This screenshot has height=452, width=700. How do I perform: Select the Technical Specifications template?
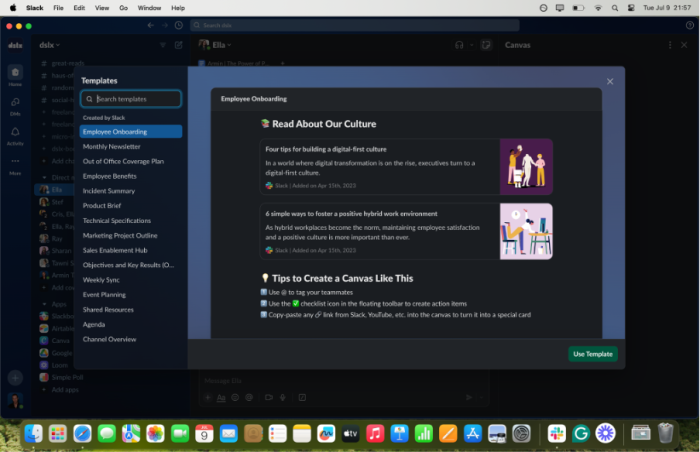(131, 221)
